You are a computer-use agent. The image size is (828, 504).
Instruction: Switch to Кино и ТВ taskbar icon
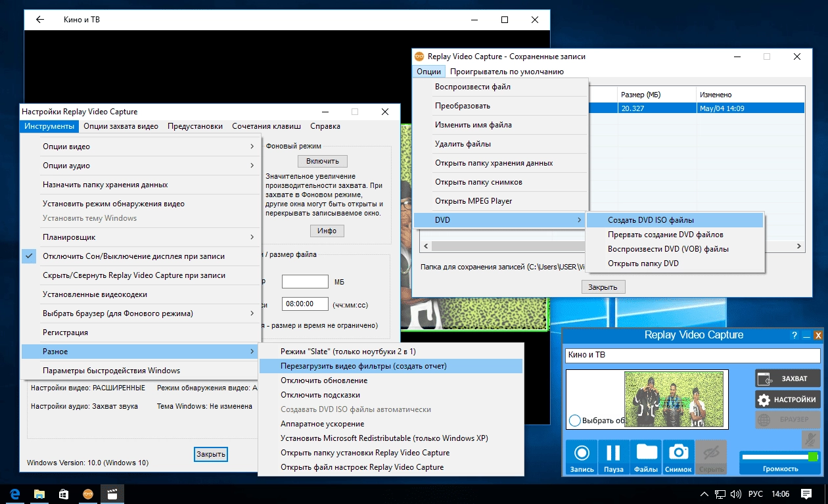coord(112,493)
